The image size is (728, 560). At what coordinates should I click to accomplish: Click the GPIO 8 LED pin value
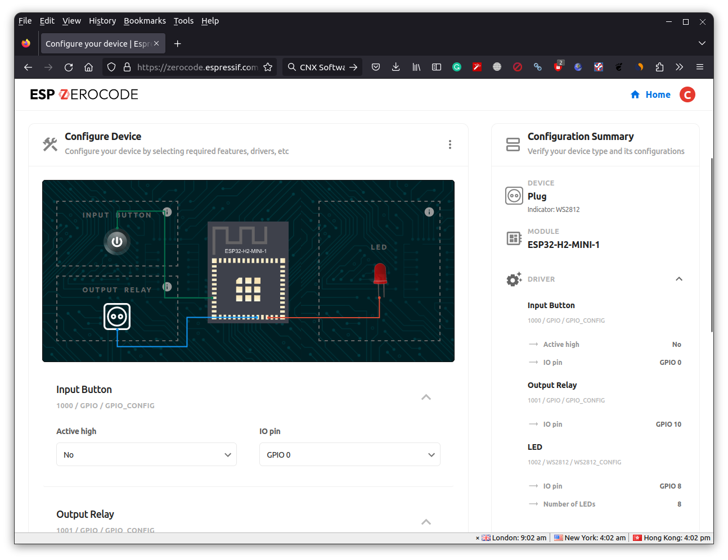pos(671,486)
